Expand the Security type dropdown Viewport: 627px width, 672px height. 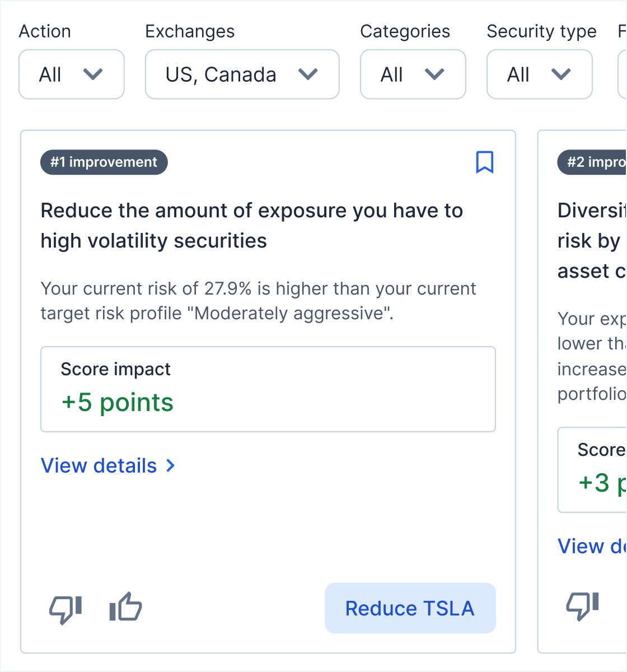[x=539, y=74]
